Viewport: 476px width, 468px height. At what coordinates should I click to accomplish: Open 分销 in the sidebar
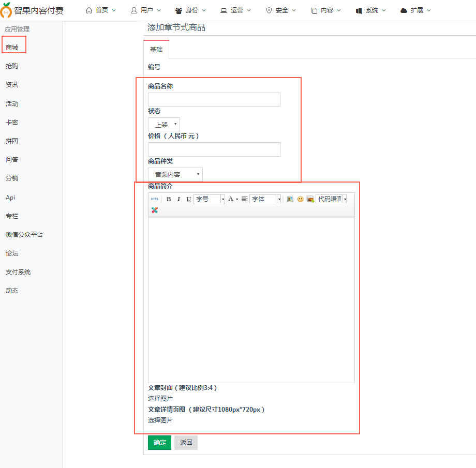12,178
